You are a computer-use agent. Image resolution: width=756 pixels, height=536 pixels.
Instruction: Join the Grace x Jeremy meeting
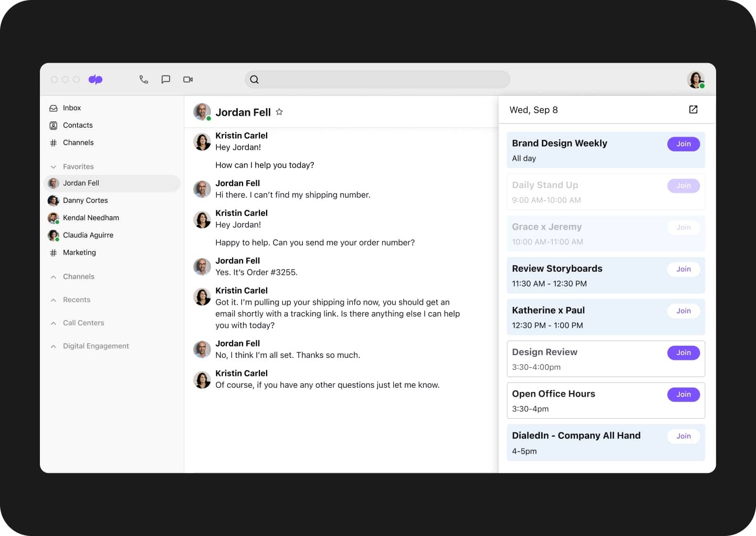684,228
